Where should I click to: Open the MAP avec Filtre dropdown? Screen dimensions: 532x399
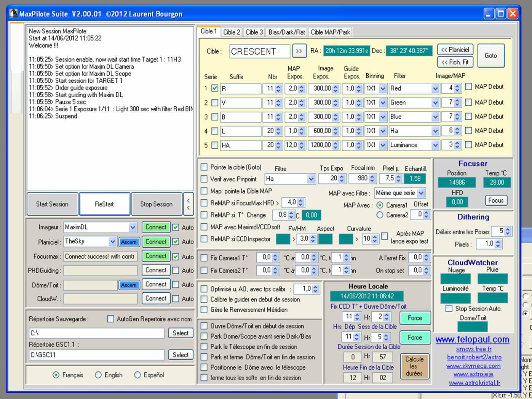tap(421, 193)
